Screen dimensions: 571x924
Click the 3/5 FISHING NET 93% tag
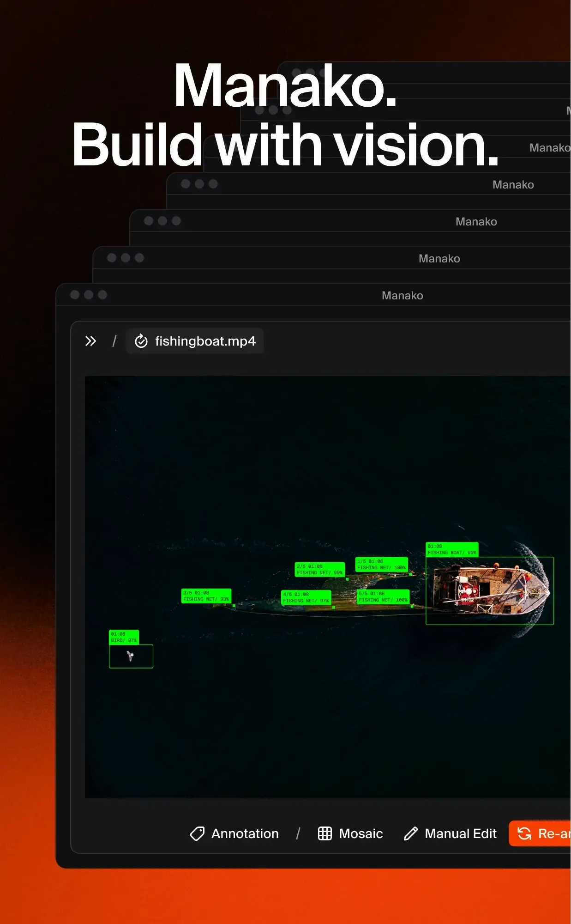tap(206, 596)
